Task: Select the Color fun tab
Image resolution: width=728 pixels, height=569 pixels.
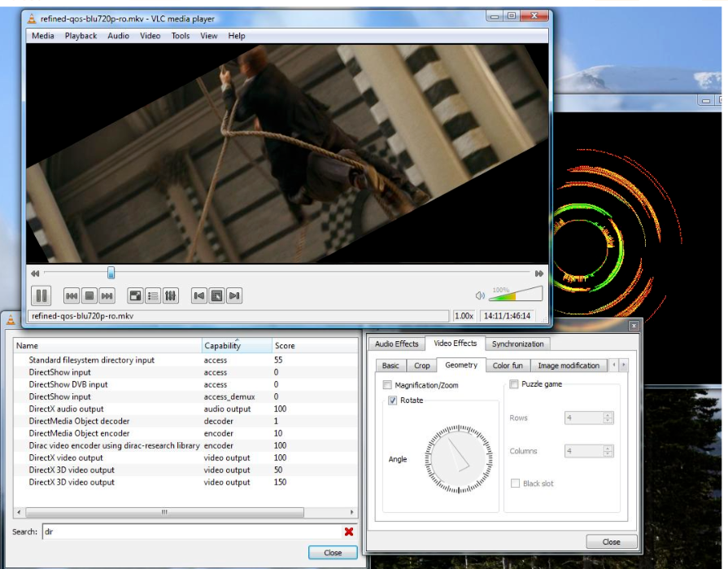Action: coord(508,365)
